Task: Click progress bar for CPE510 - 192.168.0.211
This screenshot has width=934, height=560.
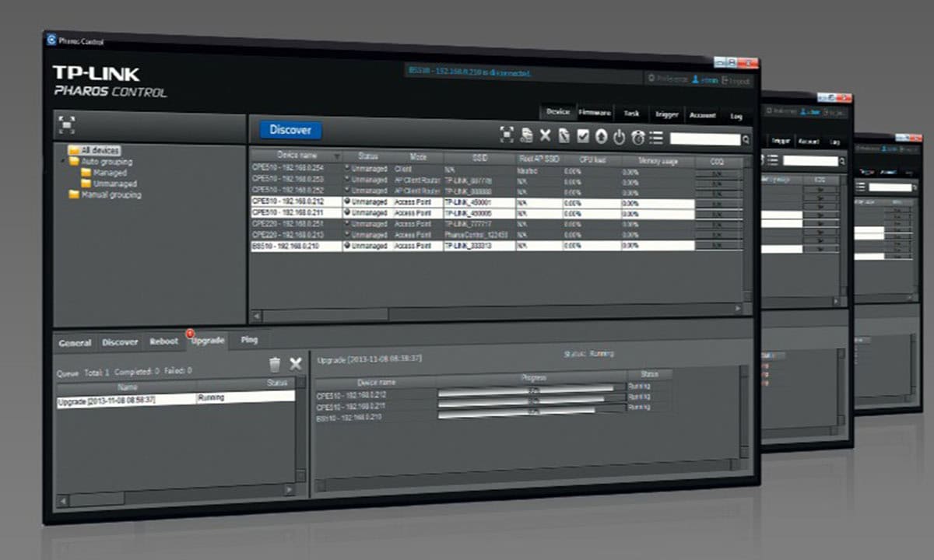Action: (532, 401)
